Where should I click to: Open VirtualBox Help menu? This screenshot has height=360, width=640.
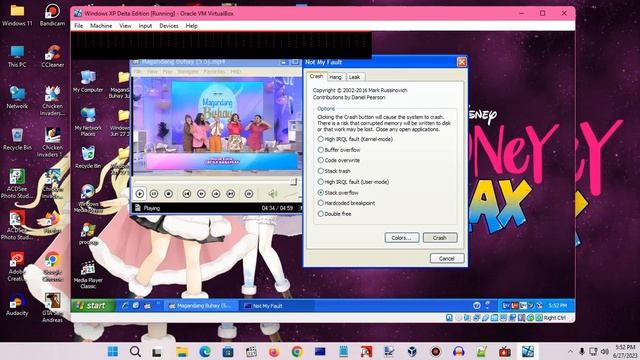pyautogui.click(x=191, y=26)
